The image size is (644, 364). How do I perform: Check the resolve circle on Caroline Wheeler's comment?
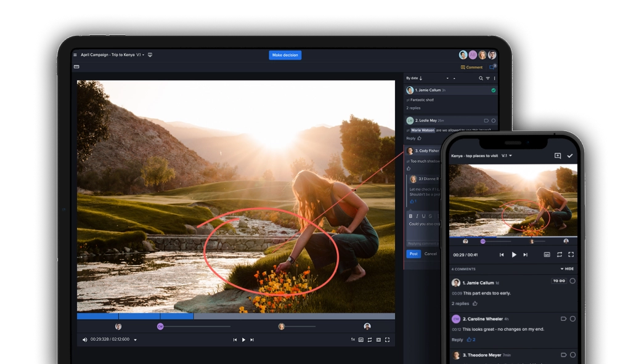[572, 318]
